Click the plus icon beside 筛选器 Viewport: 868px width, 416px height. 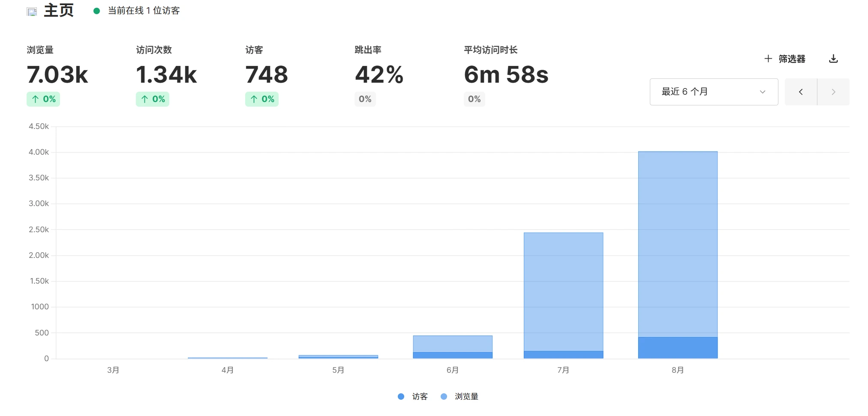[x=768, y=59]
